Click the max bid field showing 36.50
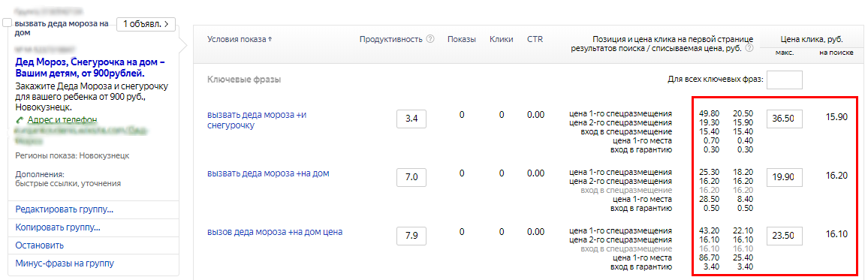 [x=785, y=119]
